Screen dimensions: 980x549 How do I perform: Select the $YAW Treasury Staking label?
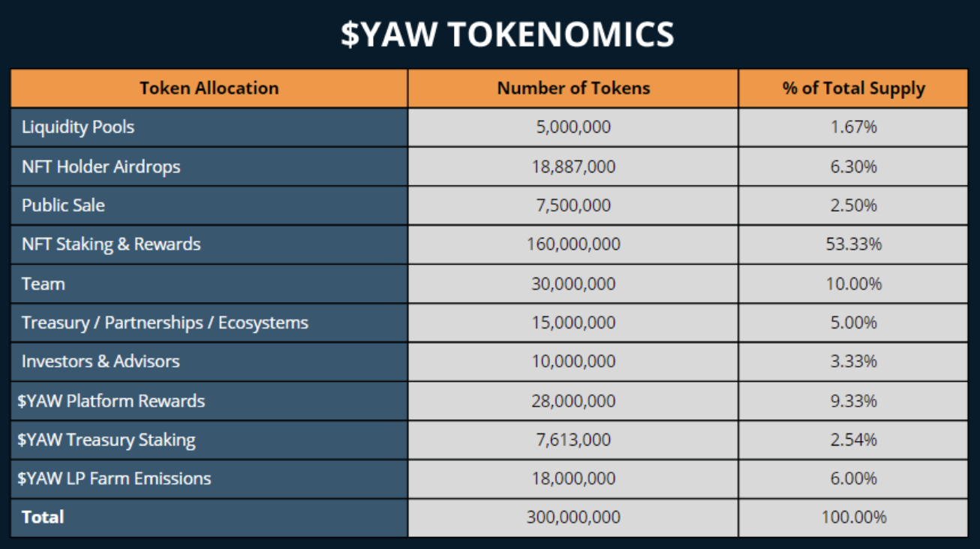click(107, 439)
